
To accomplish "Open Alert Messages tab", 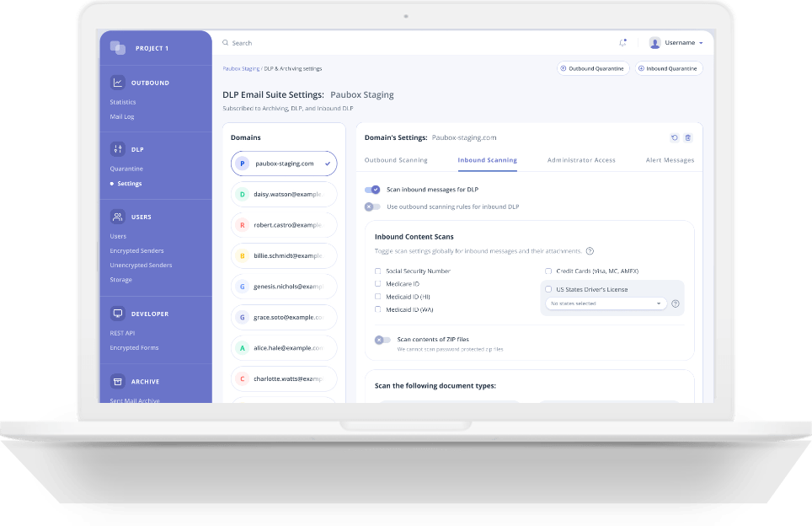I will [x=670, y=160].
